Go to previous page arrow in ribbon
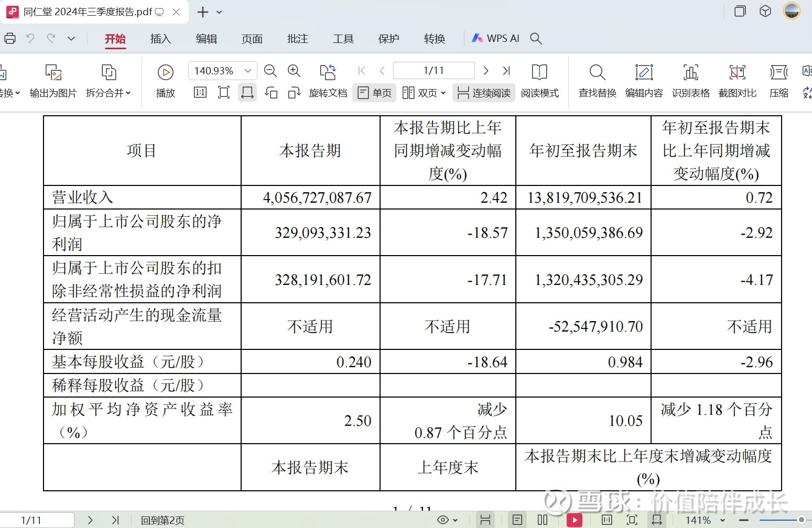The image size is (812, 528). point(382,71)
